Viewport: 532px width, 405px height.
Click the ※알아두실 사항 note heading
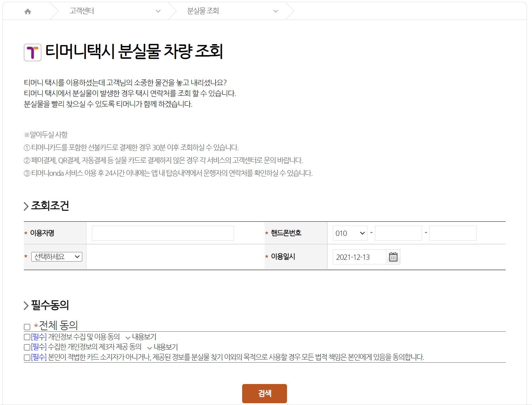coord(46,135)
